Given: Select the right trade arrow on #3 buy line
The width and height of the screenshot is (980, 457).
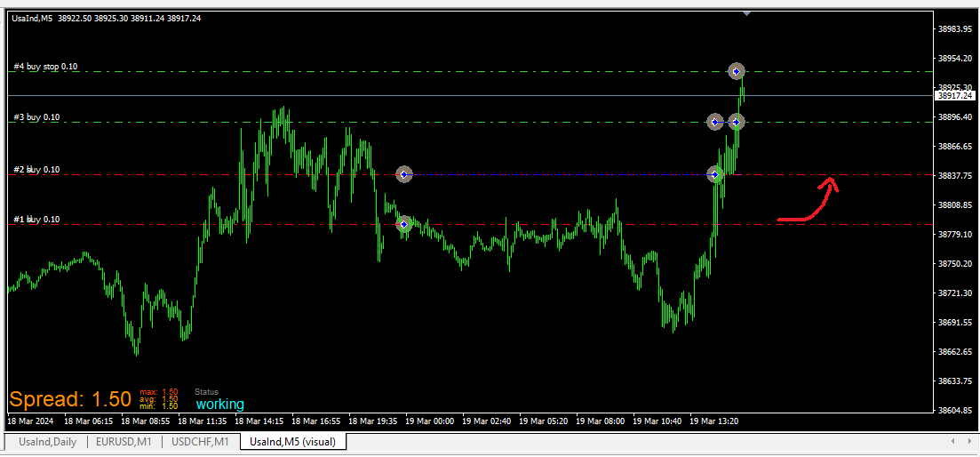Looking at the screenshot, I should pyautogui.click(x=737, y=122).
